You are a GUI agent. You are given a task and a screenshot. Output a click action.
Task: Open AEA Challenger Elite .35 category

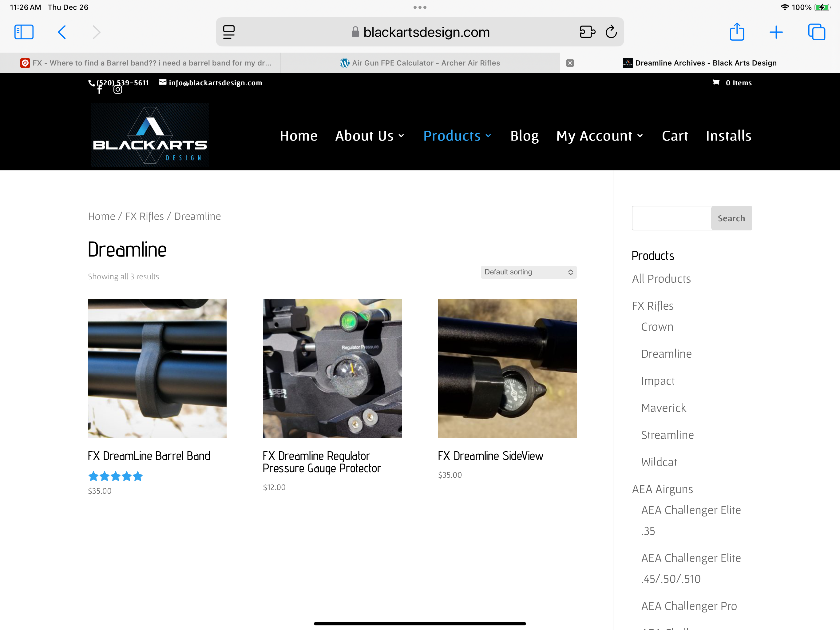691,520
